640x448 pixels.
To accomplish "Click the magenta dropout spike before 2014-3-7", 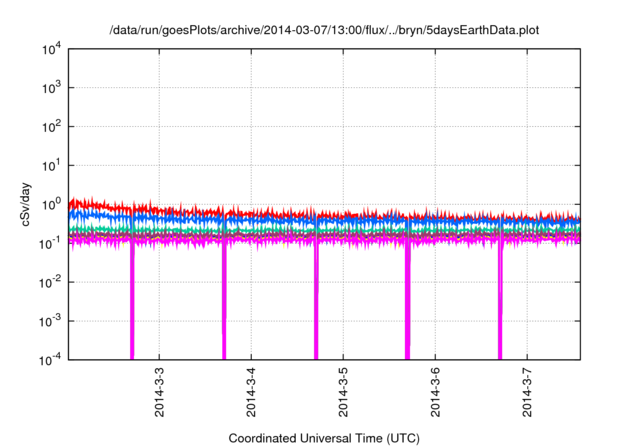I will point(500,302).
